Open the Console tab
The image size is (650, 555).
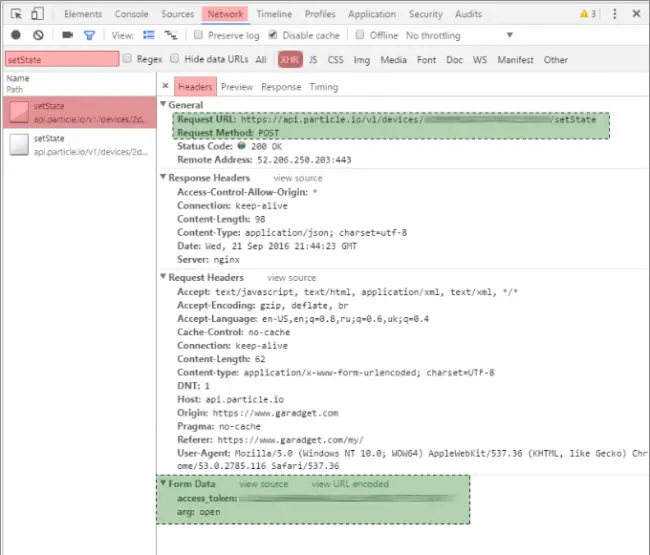[x=131, y=14]
